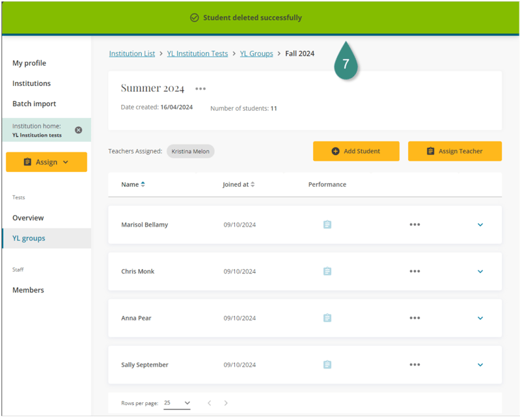
Task: Open performance report for Marisol Bellamy
Action: [327, 225]
